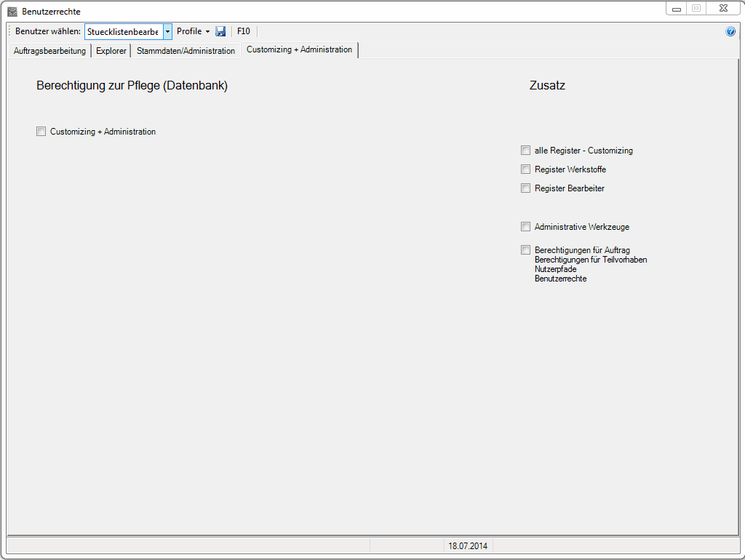The height and width of the screenshot is (560, 745).
Task: Expand the Benutzer wählen dropdown arrow
Action: coord(167,31)
